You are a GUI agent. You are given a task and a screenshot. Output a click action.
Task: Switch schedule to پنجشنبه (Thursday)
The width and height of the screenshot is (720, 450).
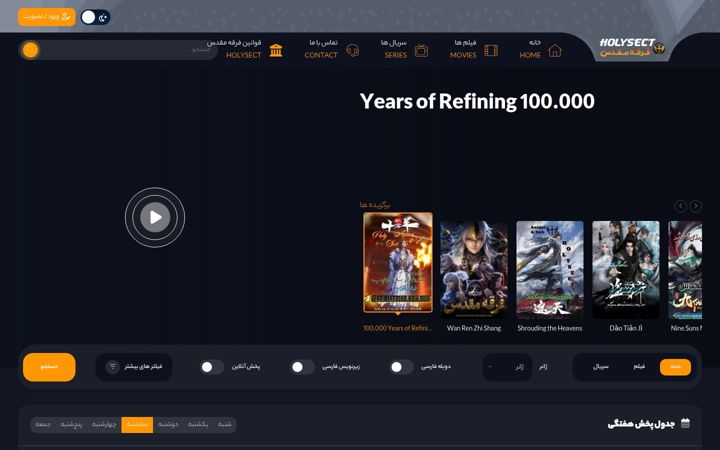coord(71,424)
